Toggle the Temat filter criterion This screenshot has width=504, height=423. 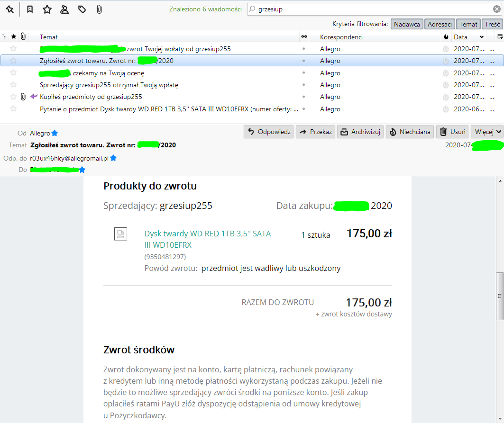point(468,24)
